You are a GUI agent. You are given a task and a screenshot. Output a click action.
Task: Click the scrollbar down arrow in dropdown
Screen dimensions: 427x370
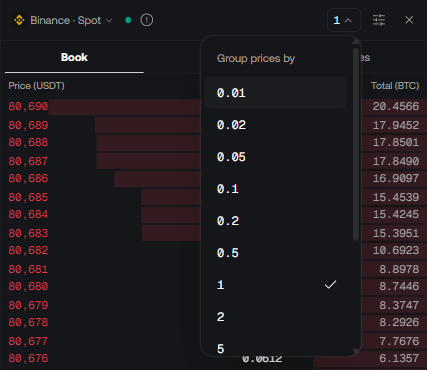tap(356, 352)
